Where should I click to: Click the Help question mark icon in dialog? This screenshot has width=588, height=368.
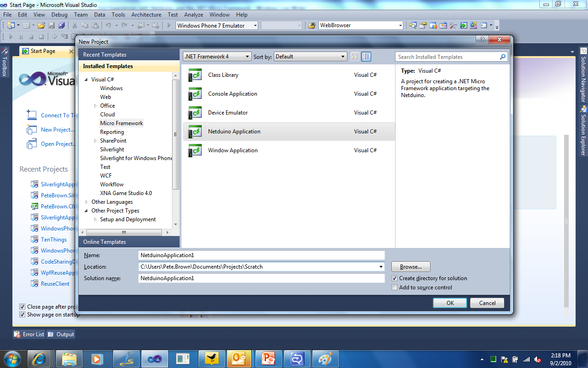tap(481, 40)
